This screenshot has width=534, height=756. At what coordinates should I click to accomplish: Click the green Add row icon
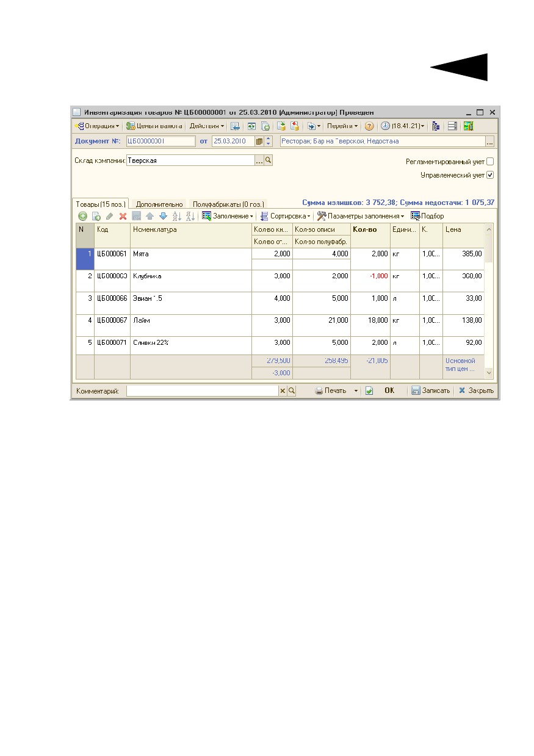pos(82,216)
